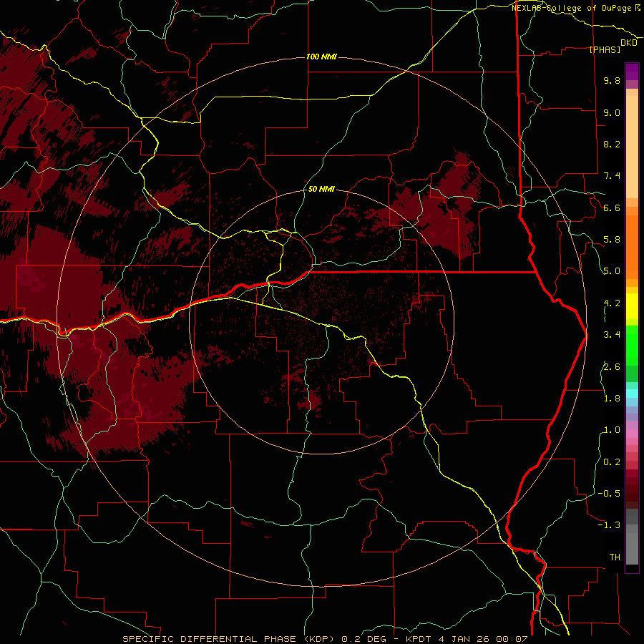Click the '50 NMI' range ring label

coord(321,189)
